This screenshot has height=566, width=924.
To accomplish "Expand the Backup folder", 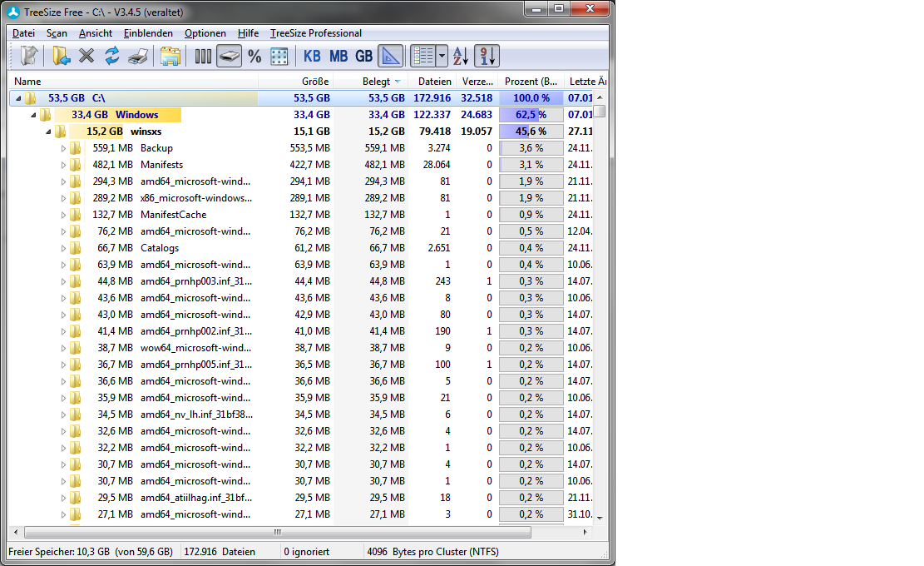I will pyautogui.click(x=64, y=148).
